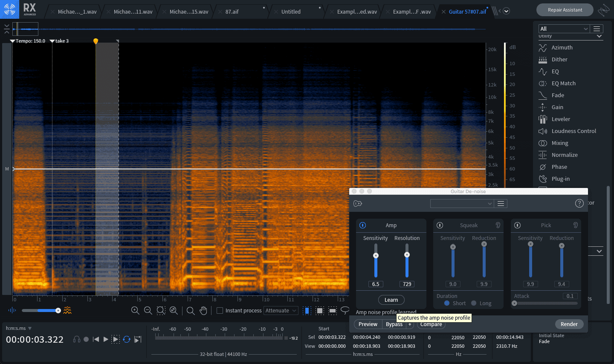Viewport: 614px width, 364px height.
Task: Click the Amp Sensitivity value field 6.5
Action: point(376,284)
